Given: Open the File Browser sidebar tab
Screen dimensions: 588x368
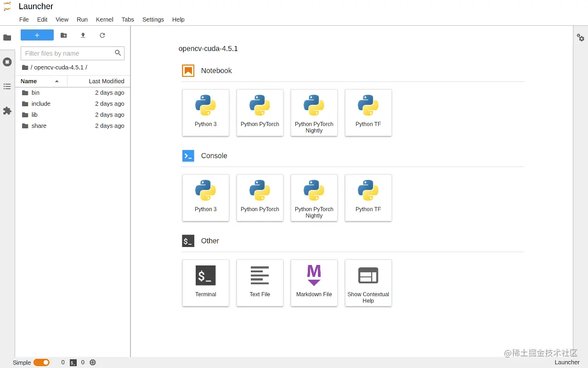Looking at the screenshot, I should tap(7, 38).
